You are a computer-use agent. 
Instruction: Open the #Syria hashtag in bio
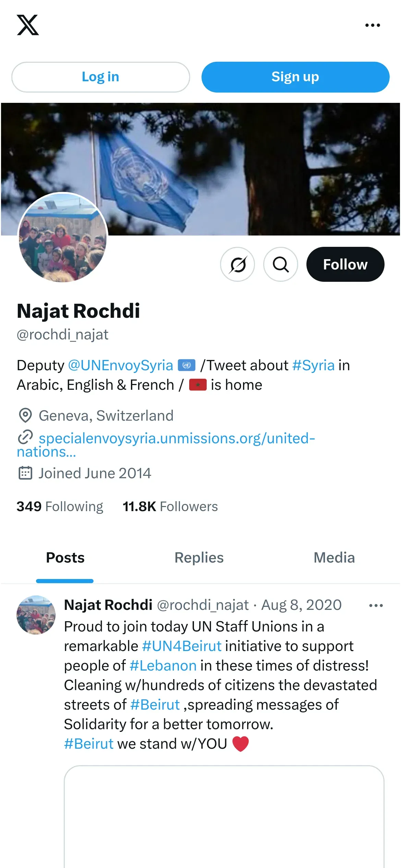[313, 365]
